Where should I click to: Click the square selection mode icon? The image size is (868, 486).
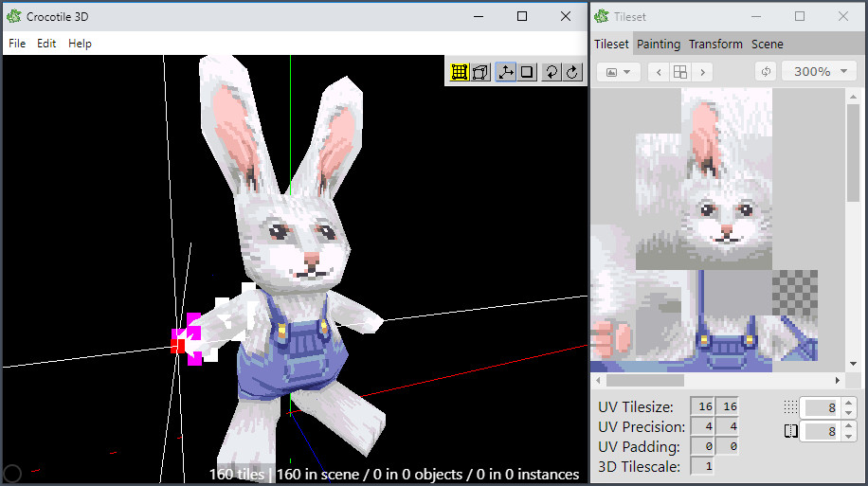(x=528, y=72)
